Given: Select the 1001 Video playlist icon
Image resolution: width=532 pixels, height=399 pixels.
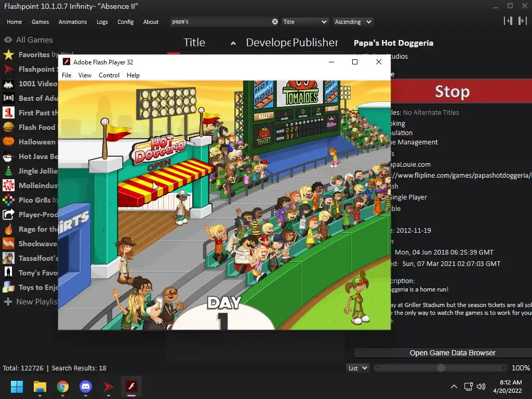Looking at the screenshot, I should coord(8,84).
